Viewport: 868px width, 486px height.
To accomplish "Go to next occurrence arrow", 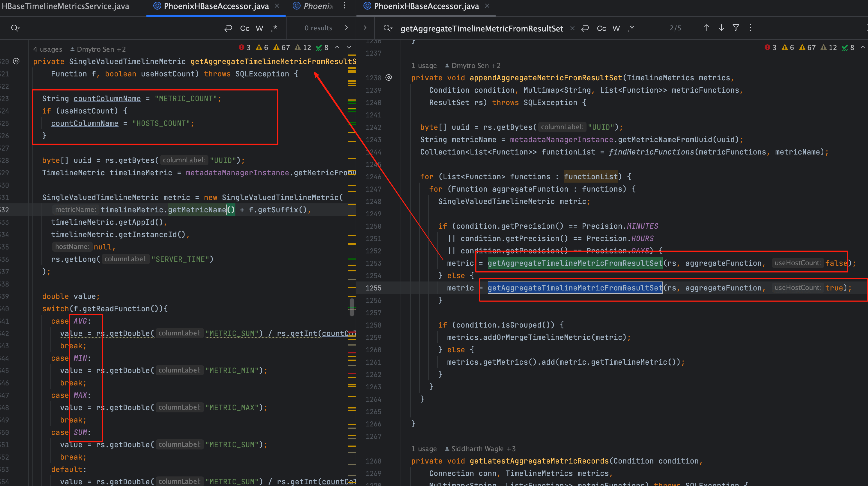I will pos(721,28).
